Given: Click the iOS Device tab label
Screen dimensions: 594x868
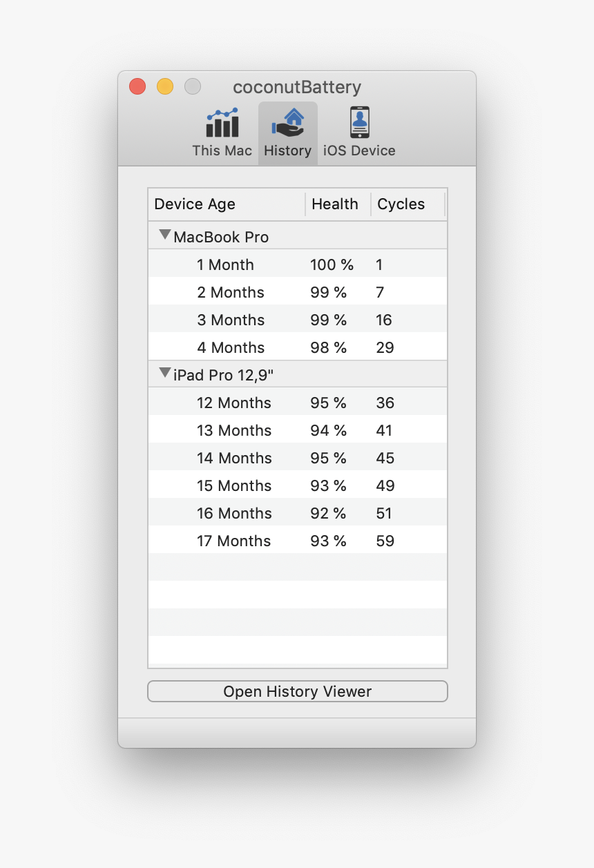Looking at the screenshot, I should pos(359,151).
